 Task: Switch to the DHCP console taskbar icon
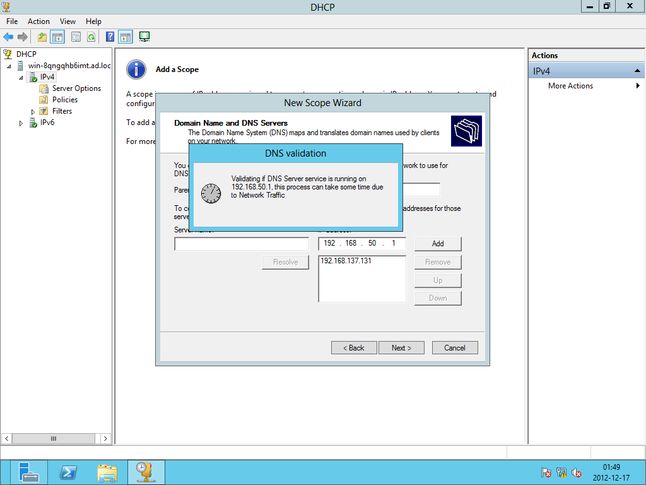click(x=145, y=472)
